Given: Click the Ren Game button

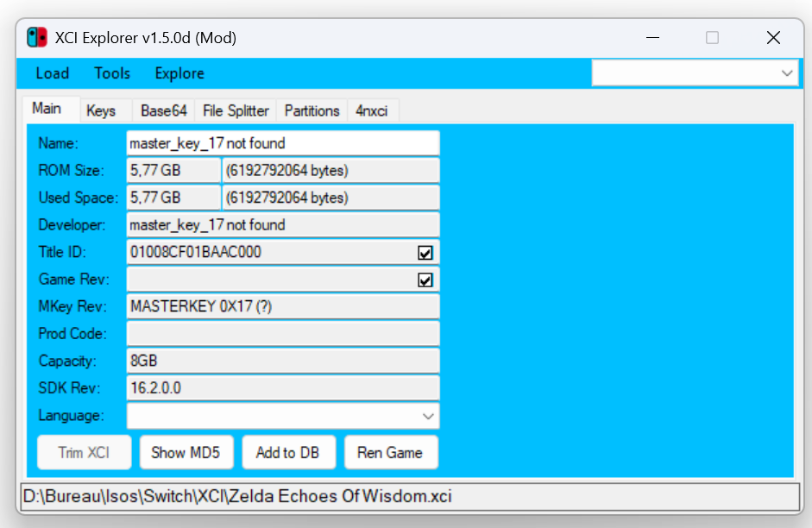Looking at the screenshot, I should coord(390,452).
